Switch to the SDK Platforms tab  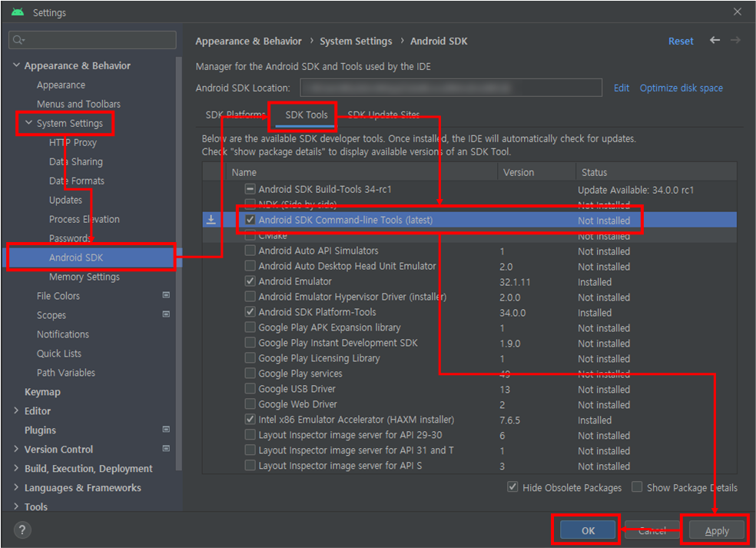pos(236,115)
